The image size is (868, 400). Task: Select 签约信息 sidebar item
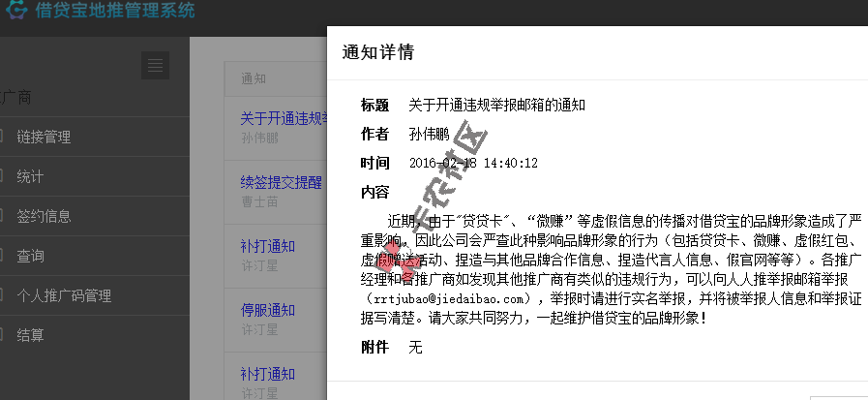click(x=44, y=216)
